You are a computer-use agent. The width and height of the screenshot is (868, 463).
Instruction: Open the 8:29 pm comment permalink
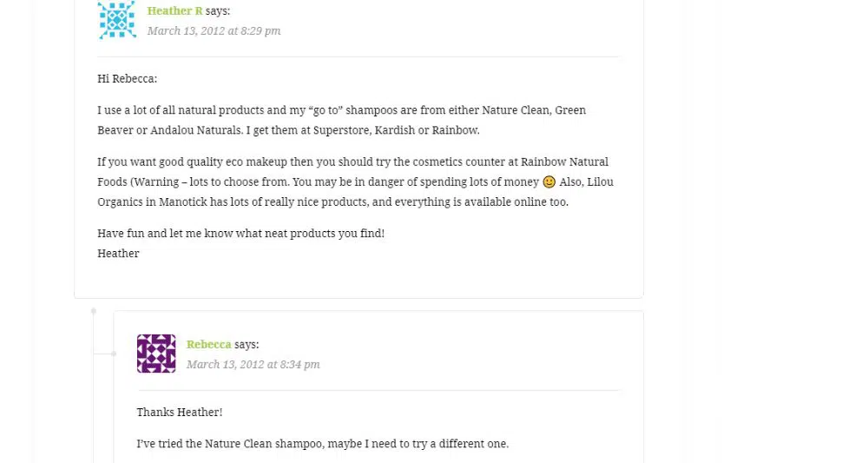pos(214,31)
